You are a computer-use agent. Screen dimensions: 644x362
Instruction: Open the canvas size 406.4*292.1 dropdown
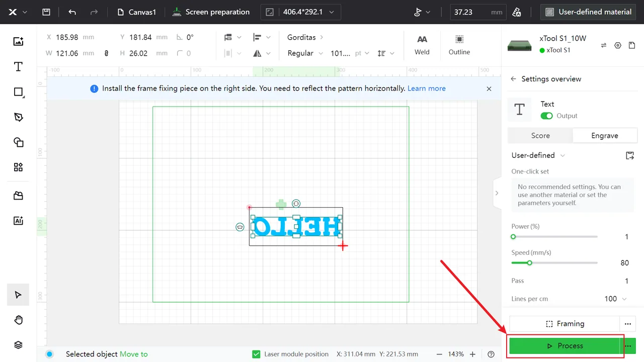coord(301,12)
